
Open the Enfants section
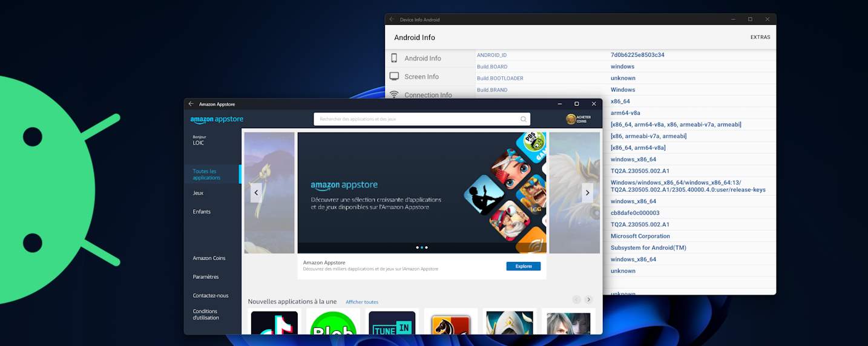click(x=202, y=212)
